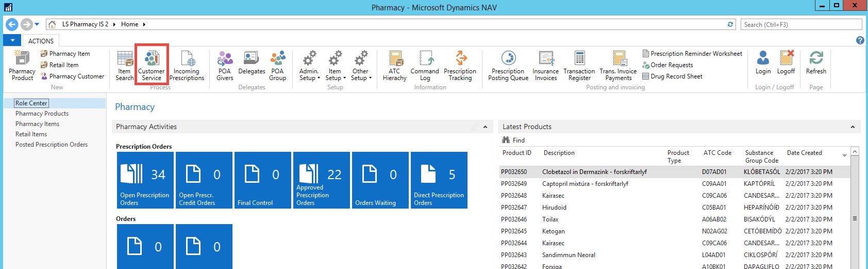The image size is (868, 269).
Task: Select the ACTIONS ribbon tab
Action: 41,41
